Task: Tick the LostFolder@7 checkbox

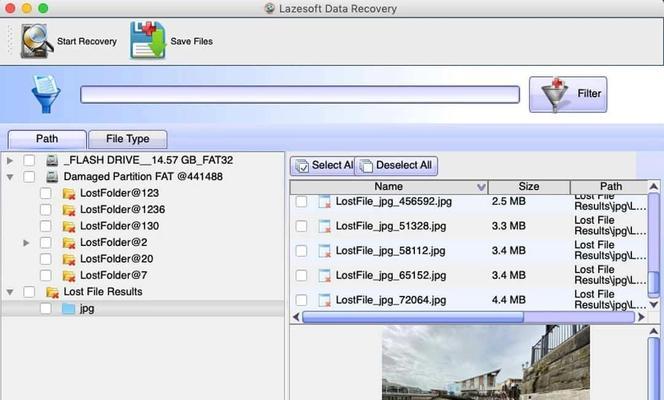Action: (x=46, y=276)
